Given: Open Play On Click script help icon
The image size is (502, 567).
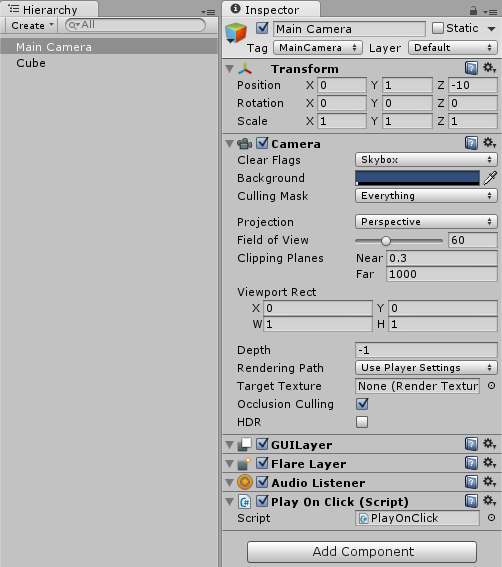Looking at the screenshot, I should (x=471, y=501).
